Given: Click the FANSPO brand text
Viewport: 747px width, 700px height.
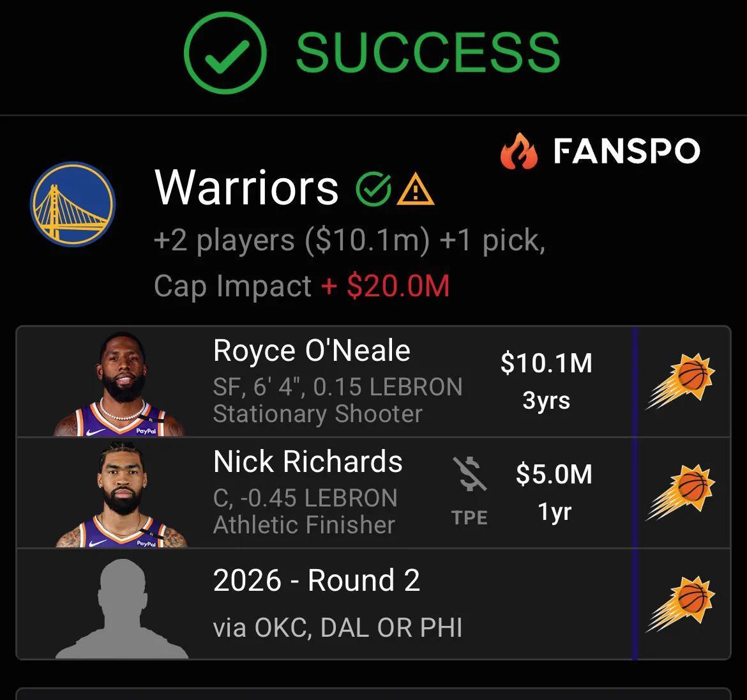Looking at the screenshot, I should (626, 152).
